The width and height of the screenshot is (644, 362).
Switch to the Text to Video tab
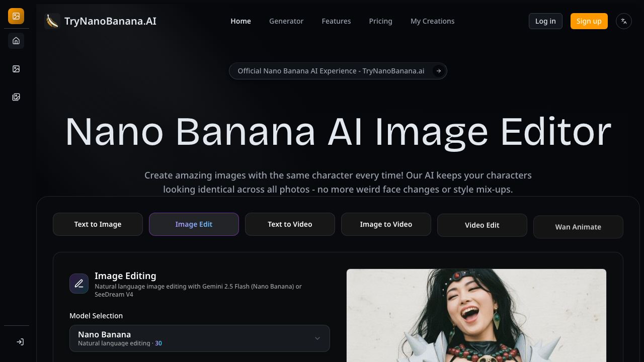[x=290, y=224]
